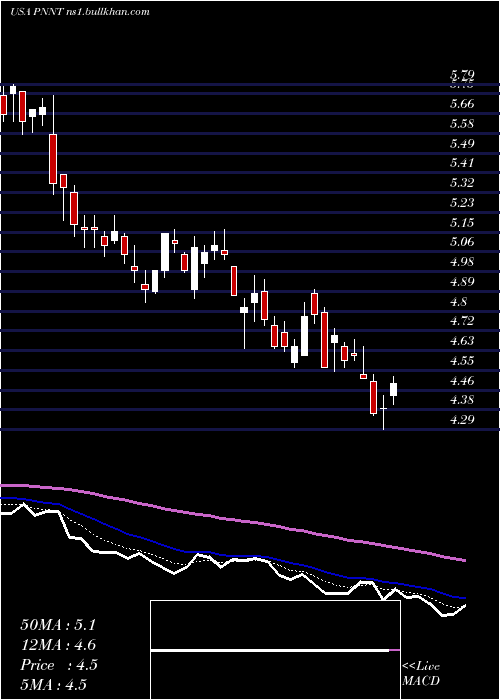
Task: Click the 4.46 price axis label
Action: [462, 381]
